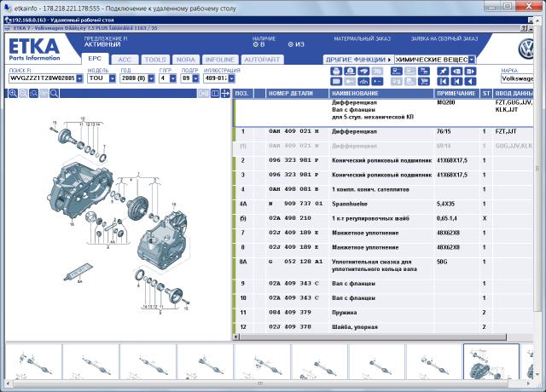Click the cross-arrows move icon above illustration

(x=225, y=93)
